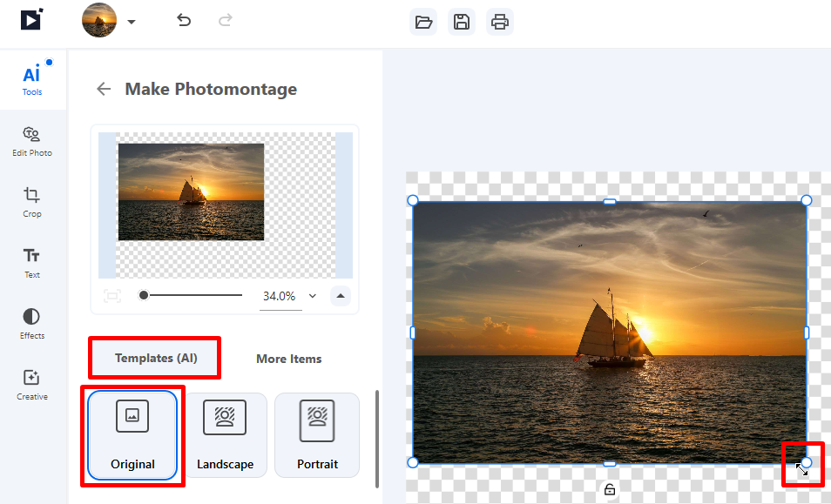Select the Original template

[x=132, y=435]
